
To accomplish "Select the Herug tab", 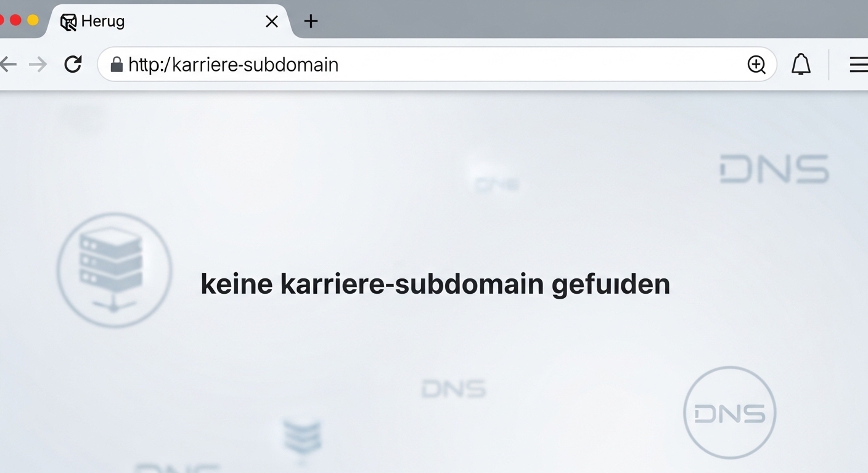I will tap(168, 22).
